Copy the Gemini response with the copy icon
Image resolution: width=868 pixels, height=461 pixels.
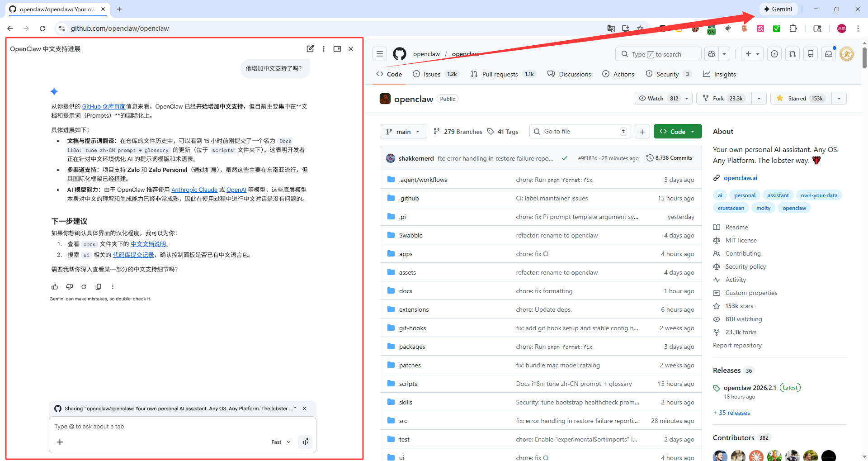pos(98,287)
